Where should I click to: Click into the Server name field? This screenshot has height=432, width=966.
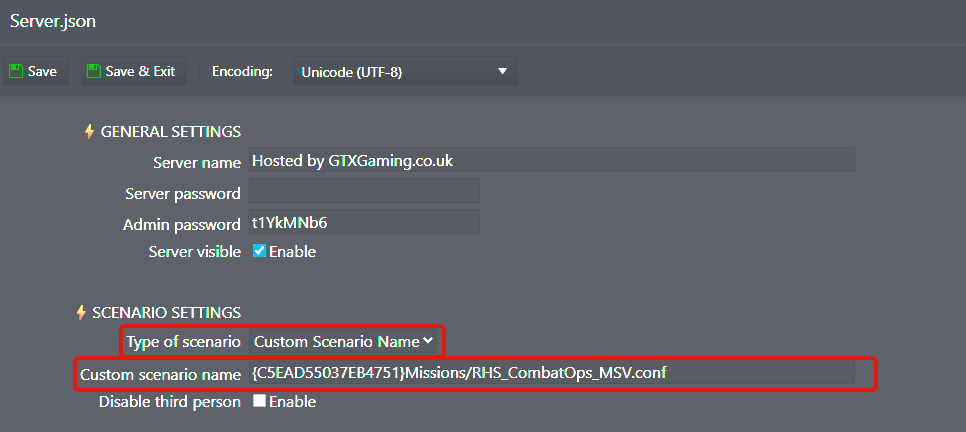pyautogui.click(x=552, y=160)
